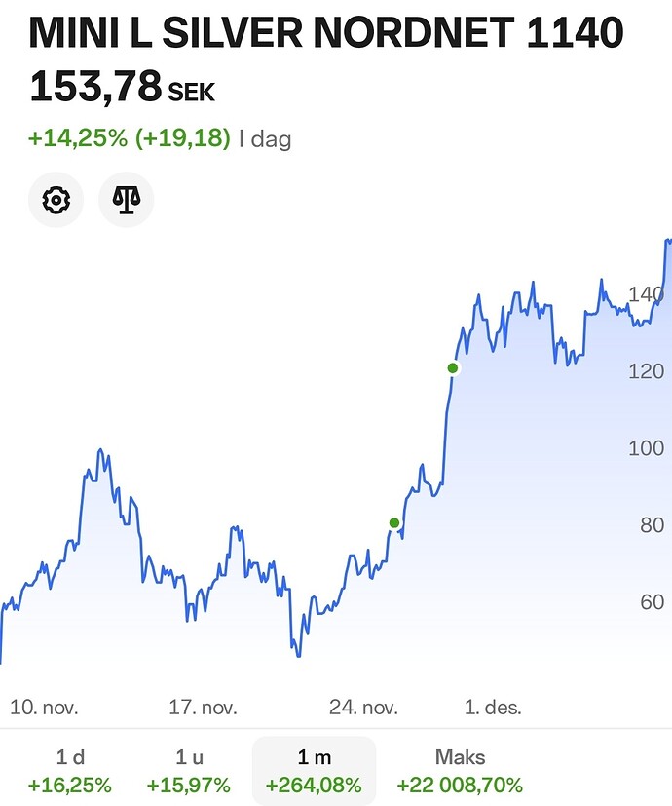Click the balance scale compare icon
The image size is (672, 806).
127,201
